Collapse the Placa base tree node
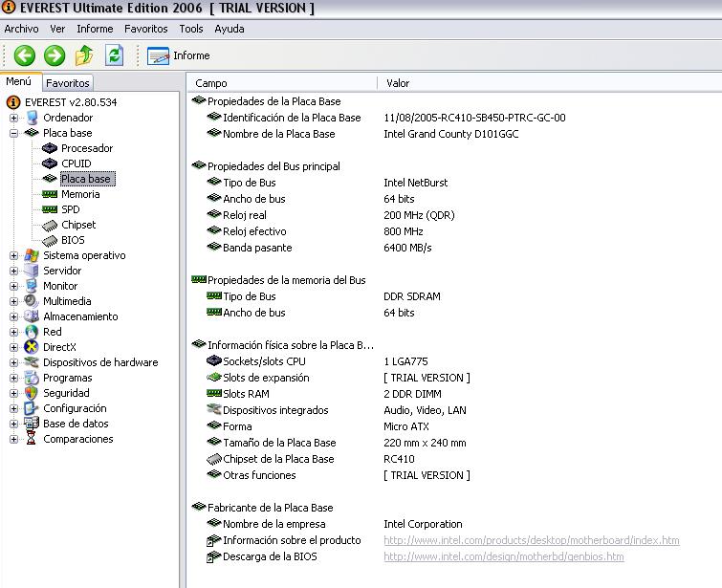Screen dimensions: 722x588 click(14, 133)
